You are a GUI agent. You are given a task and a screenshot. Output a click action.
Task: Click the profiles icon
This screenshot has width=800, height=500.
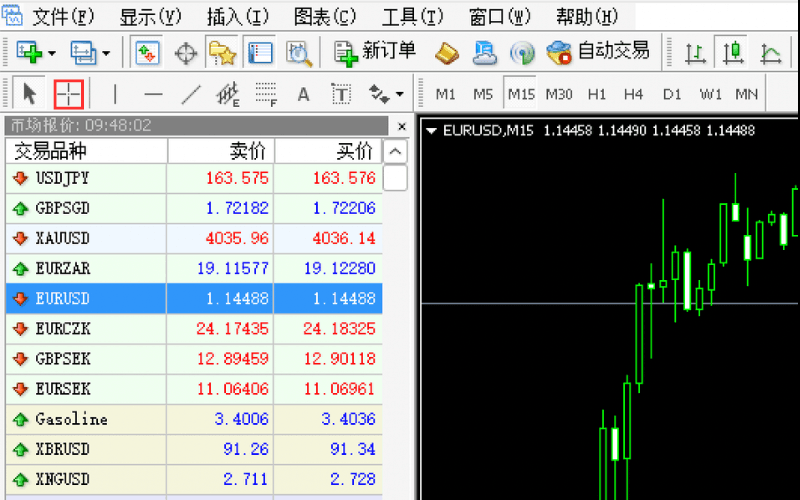tap(83, 52)
